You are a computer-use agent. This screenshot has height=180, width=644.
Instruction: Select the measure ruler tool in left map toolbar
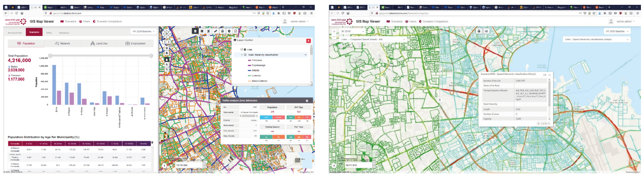[x=215, y=31]
